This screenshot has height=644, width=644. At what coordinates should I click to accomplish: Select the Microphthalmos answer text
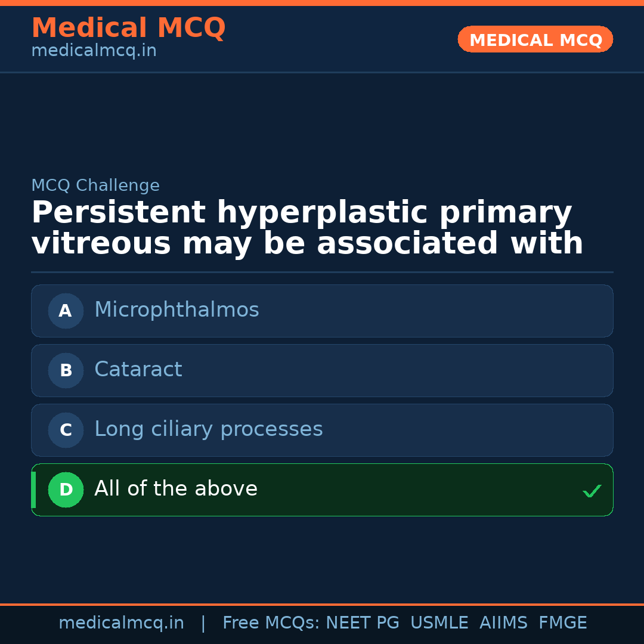(x=177, y=310)
